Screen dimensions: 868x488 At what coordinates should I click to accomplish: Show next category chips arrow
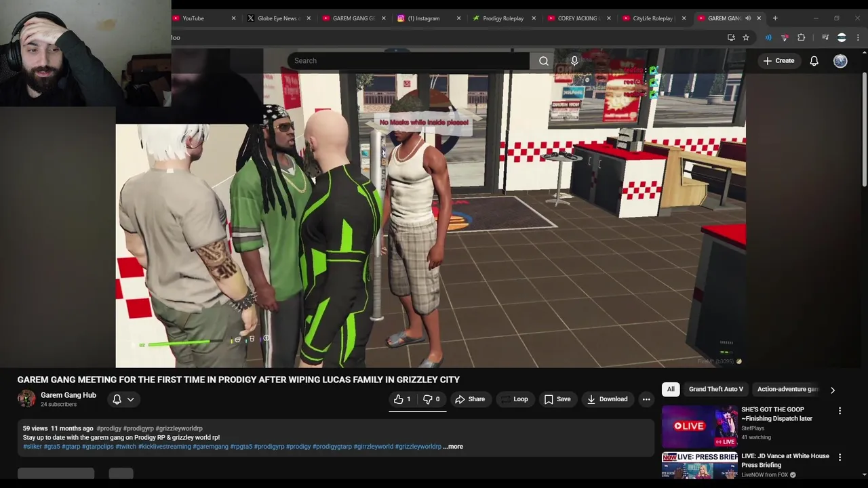click(x=833, y=390)
